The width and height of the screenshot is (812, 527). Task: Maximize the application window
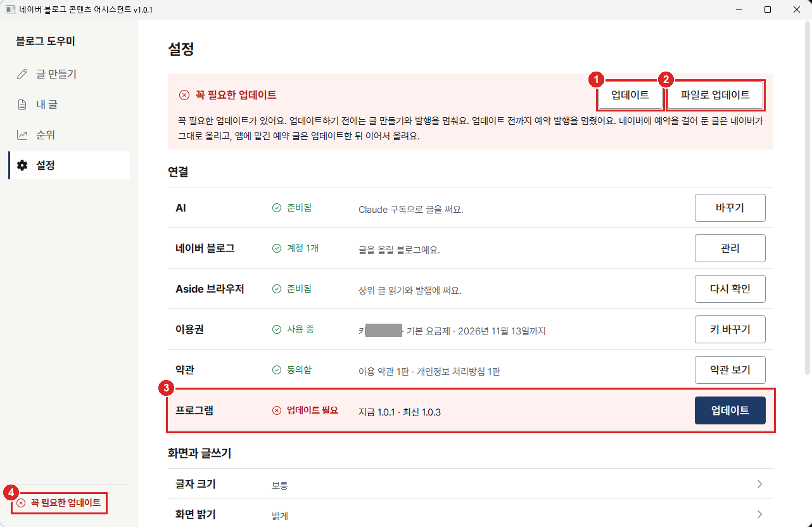(768, 10)
